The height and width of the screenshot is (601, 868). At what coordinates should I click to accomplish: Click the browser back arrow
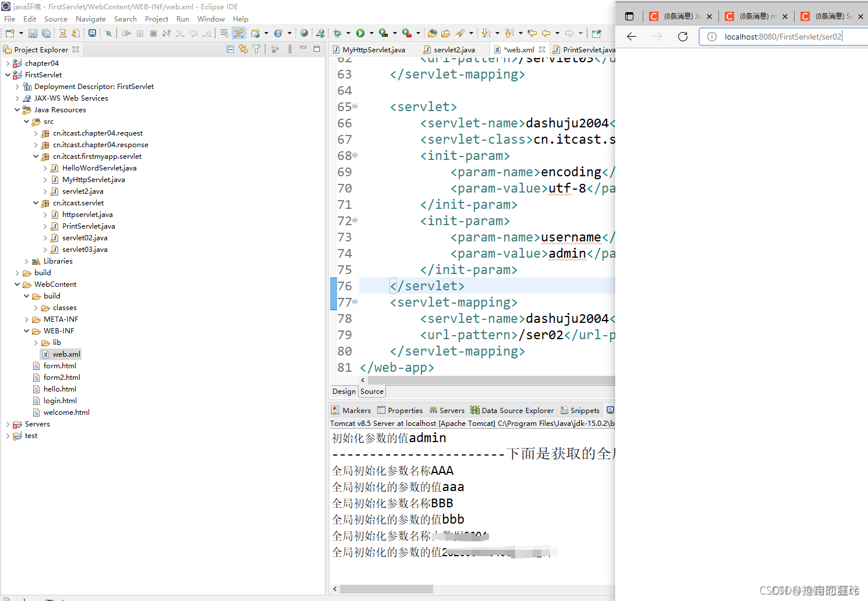(632, 37)
